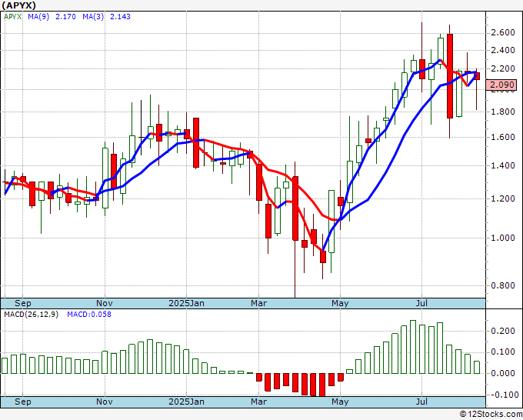Click 2025Jan on the MACD time axis
This screenshot has height=420, width=523.
[x=186, y=402]
